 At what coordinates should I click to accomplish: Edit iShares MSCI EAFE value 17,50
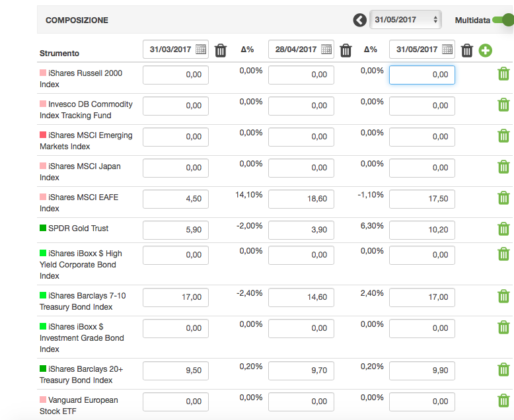point(422,199)
